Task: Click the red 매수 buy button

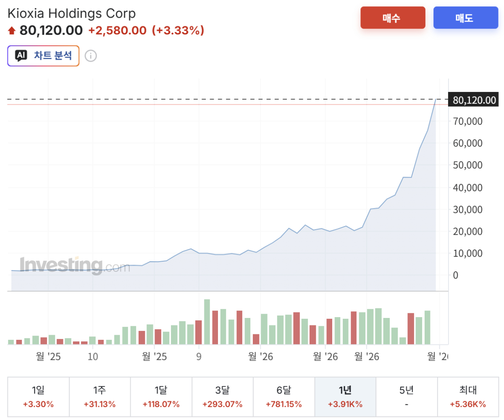Action: pyautogui.click(x=393, y=18)
